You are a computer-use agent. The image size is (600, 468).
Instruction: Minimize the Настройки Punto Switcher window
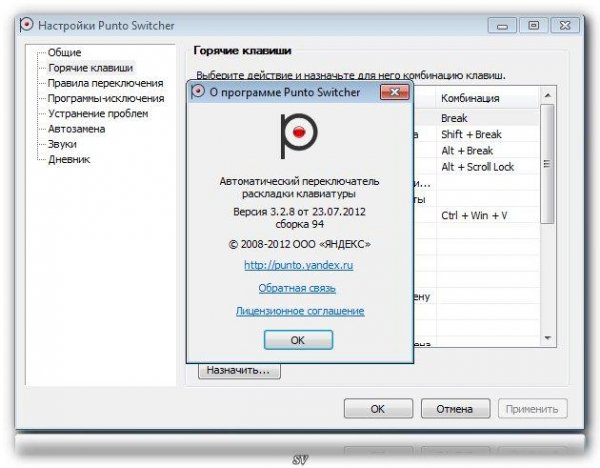502,26
